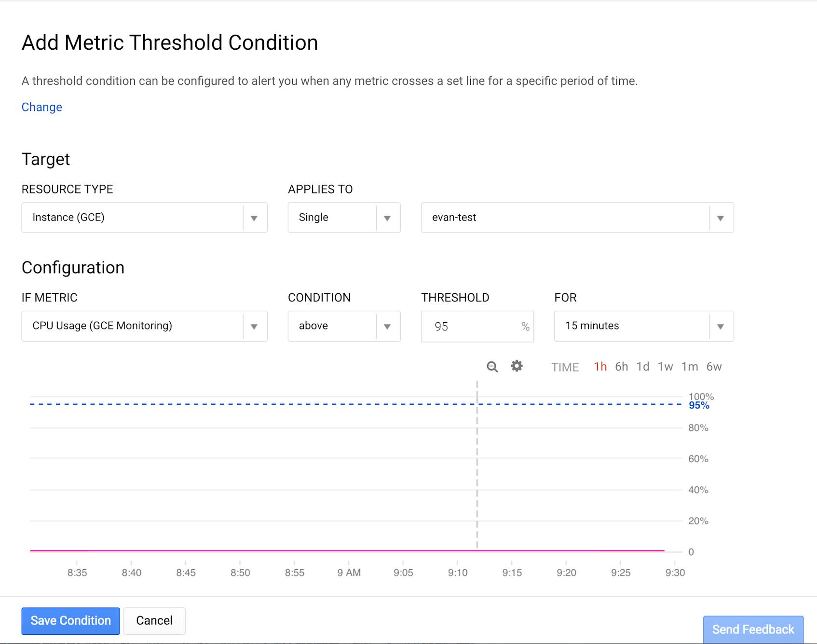The width and height of the screenshot is (817, 644).
Task: Save the threshold condition
Action: click(x=70, y=621)
